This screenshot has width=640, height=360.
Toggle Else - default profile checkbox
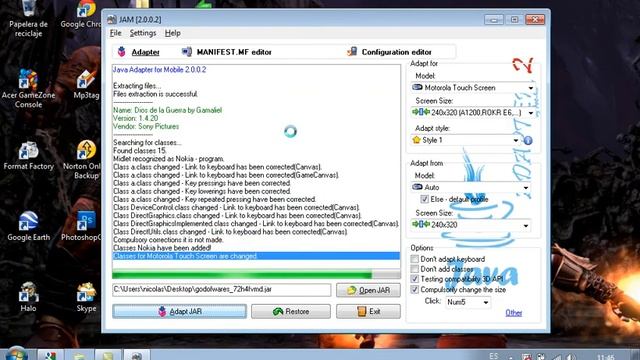tap(424, 199)
